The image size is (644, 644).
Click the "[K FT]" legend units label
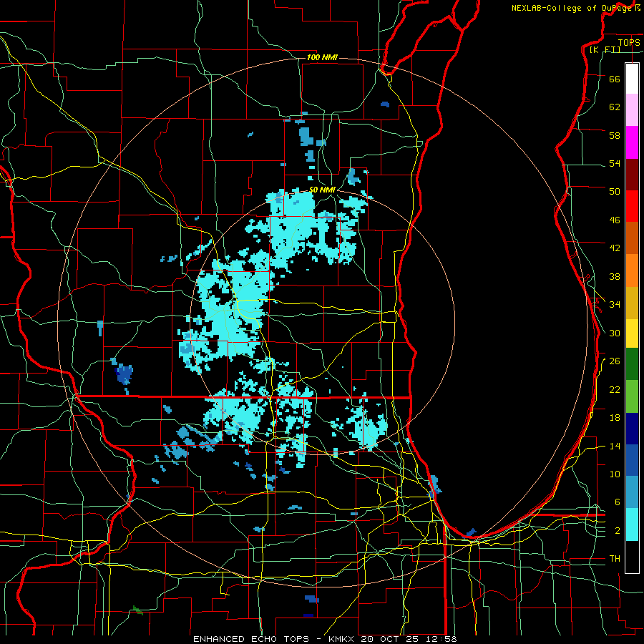[605, 49]
